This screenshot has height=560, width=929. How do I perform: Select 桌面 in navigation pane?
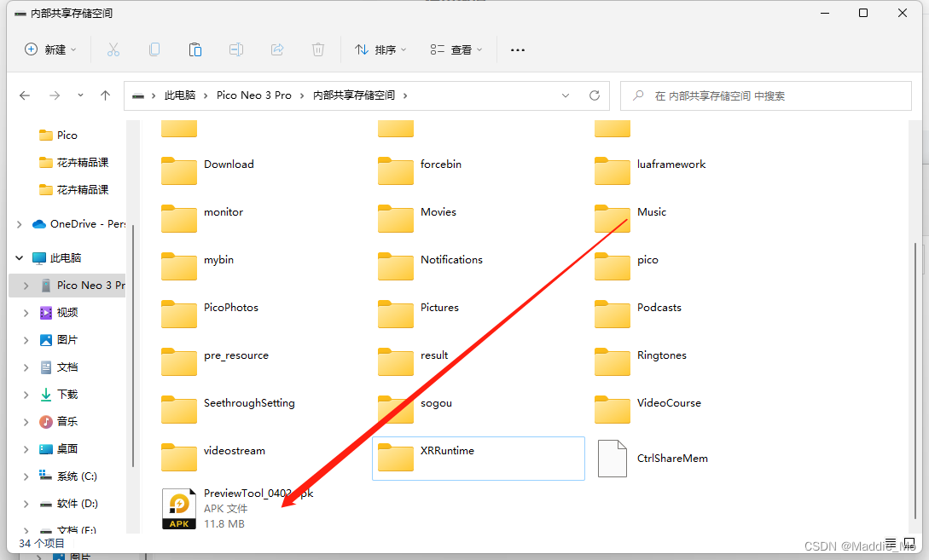pos(67,448)
